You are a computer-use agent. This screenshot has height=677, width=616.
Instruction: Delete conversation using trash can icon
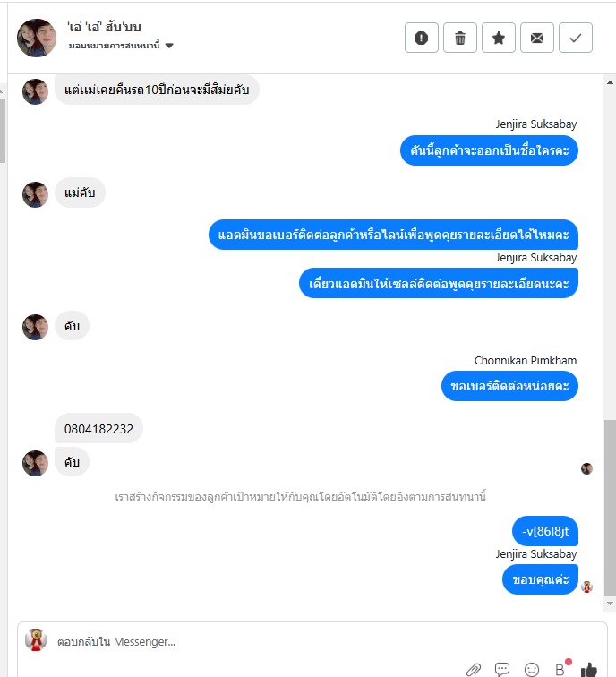tap(459, 38)
